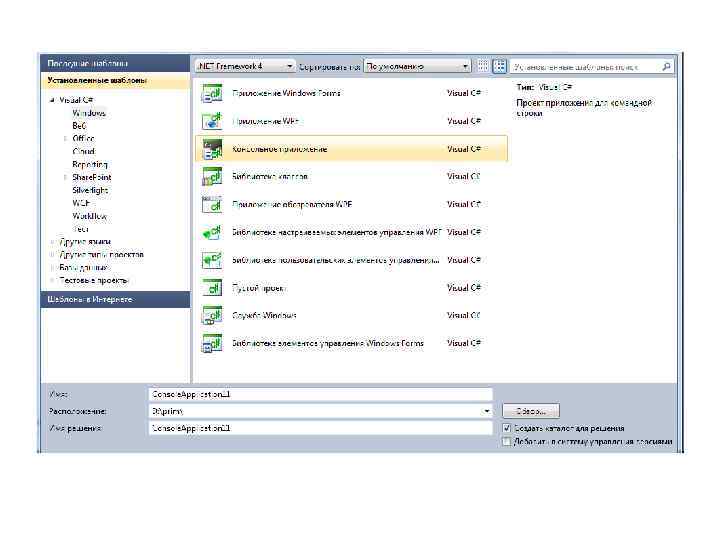Select the Workflow category

point(89,216)
